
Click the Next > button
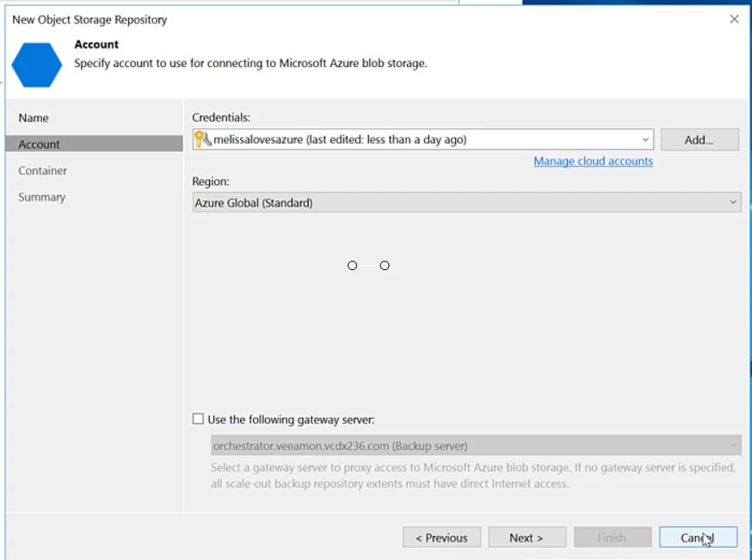[527, 538]
